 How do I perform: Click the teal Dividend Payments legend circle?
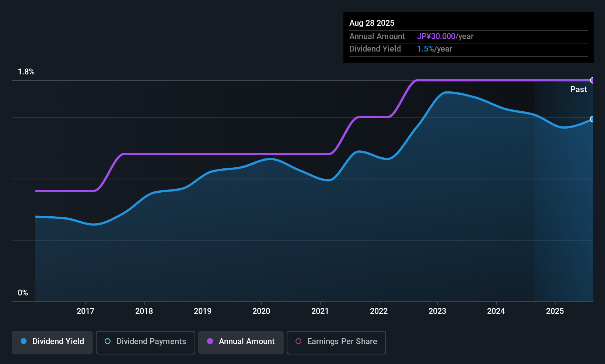(x=108, y=342)
